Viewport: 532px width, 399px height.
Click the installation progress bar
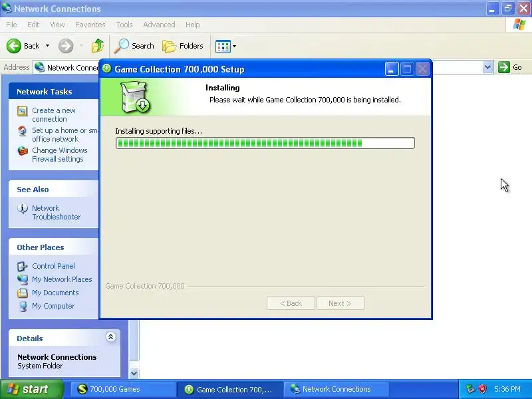coord(265,143)
